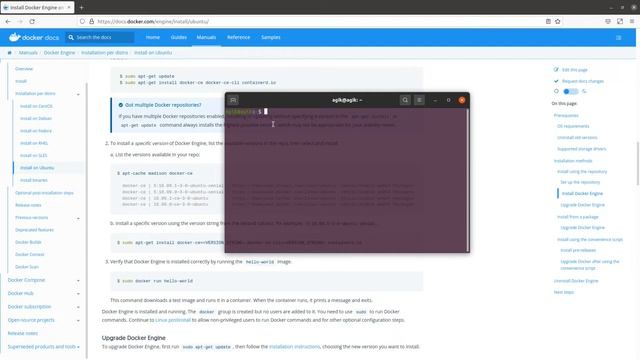Viewport: 640px width, 360px height.
Task: Open the installation instructions link
Action: click(294, 347)
